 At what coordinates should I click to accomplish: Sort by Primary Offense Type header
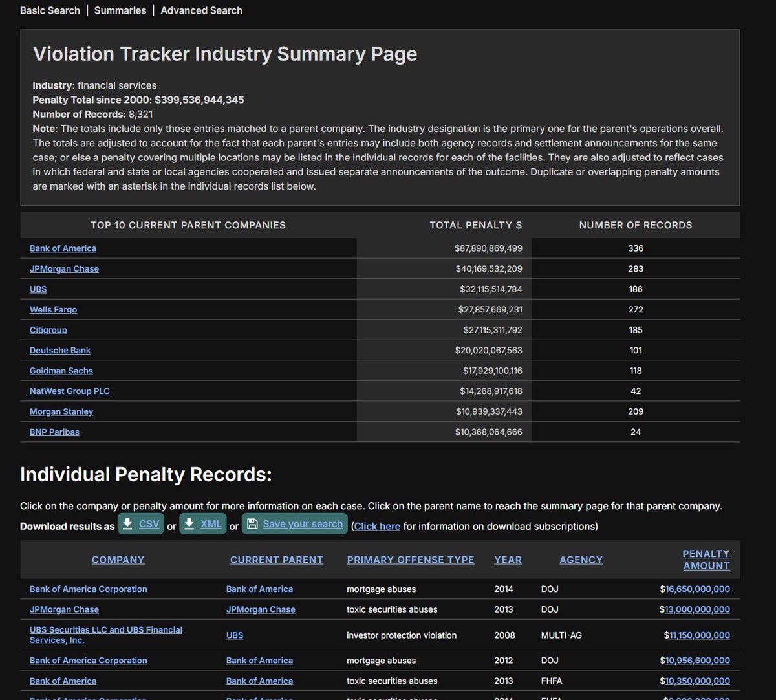tap(411, 560)
